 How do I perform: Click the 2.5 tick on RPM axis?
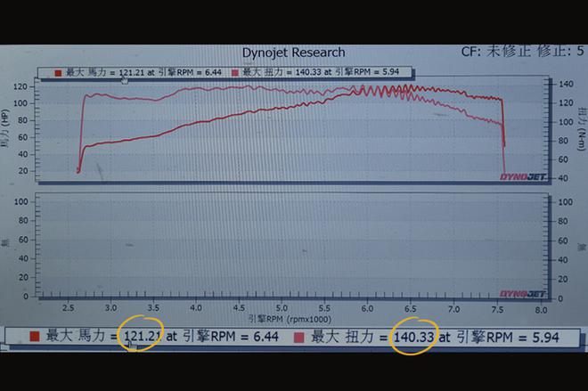tap(68, 308)
